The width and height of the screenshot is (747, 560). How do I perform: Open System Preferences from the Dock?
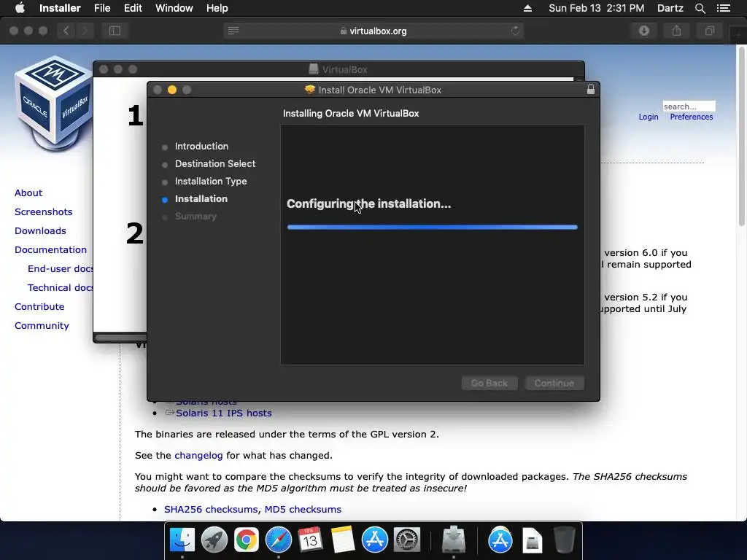[406, 540]
